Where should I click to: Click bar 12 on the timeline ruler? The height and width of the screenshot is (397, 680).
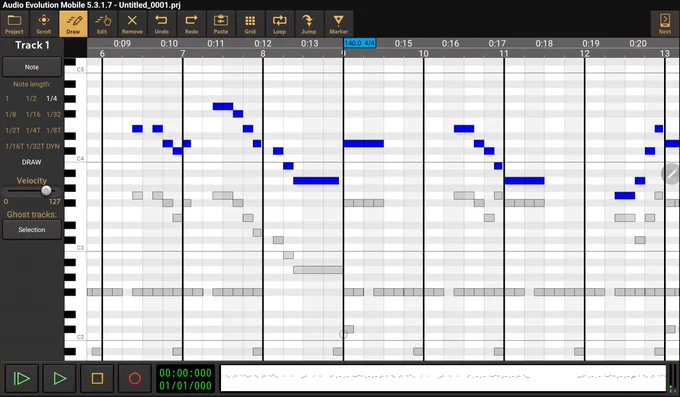pos(585,54)
